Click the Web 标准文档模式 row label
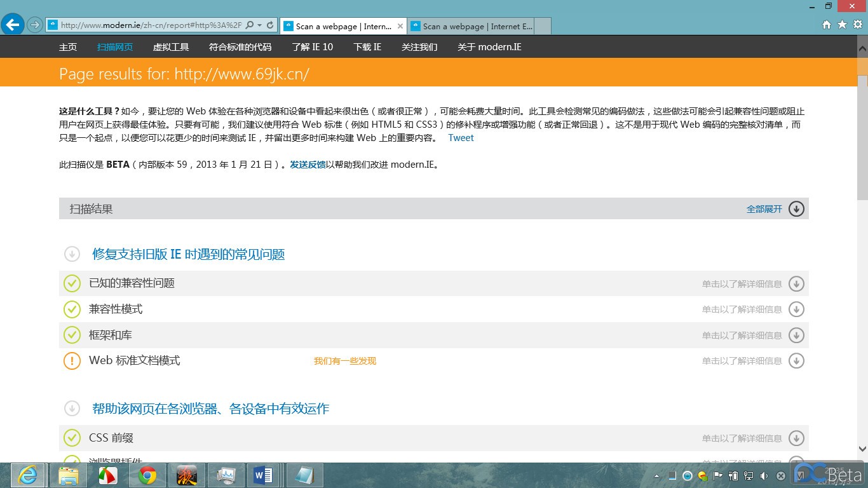 coord(135,360)
